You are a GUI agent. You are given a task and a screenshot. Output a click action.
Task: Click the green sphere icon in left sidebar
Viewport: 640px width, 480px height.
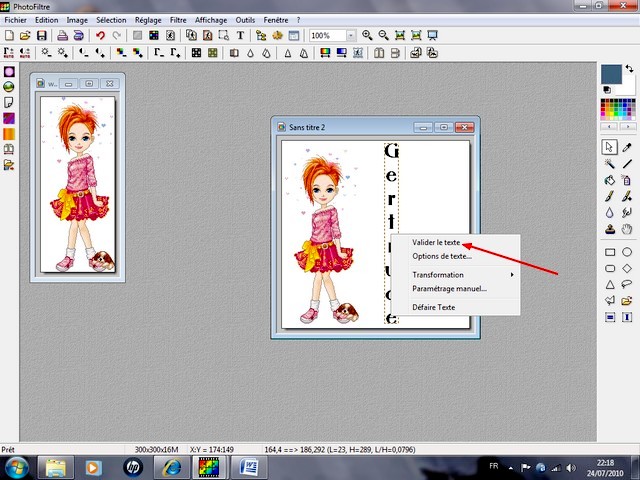(x=9, y=87)
